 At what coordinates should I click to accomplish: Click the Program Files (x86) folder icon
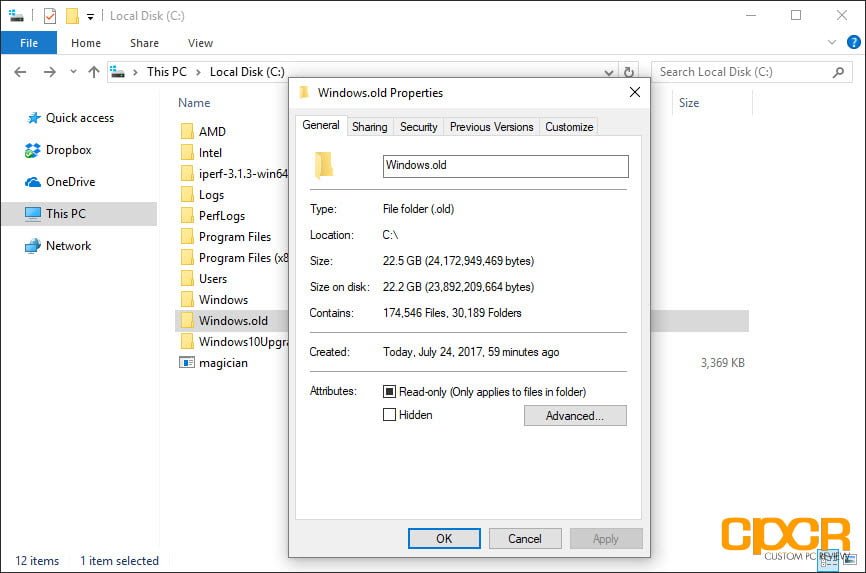tap(187, 257)
